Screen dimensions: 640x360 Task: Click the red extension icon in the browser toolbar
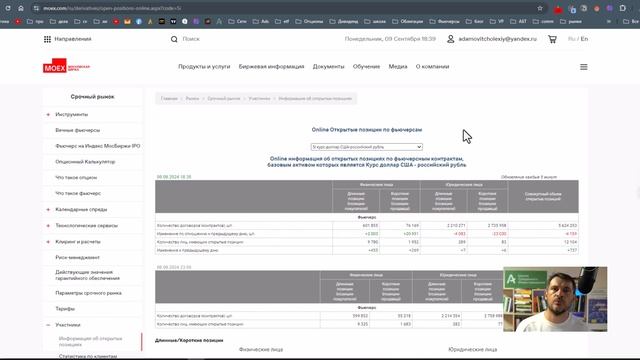[x=558, y=9]
